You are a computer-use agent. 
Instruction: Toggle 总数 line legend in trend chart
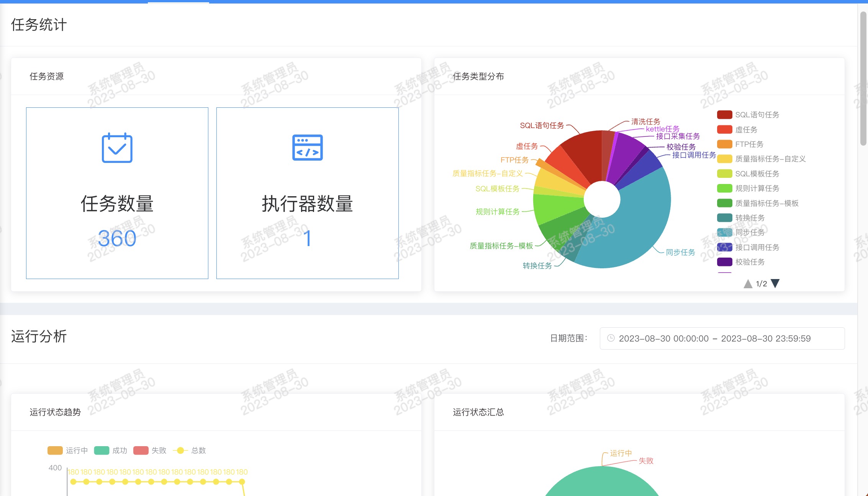190,450
